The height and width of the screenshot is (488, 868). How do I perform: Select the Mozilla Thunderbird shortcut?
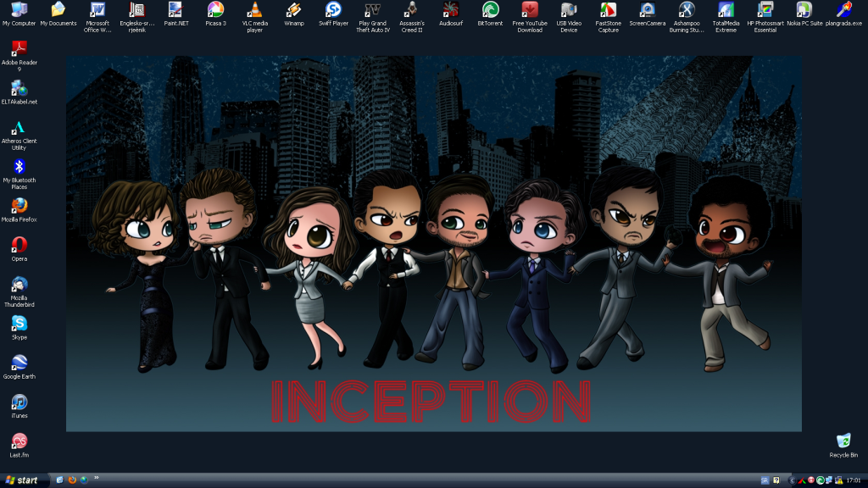pyautogui.click(x=19, y=292)
